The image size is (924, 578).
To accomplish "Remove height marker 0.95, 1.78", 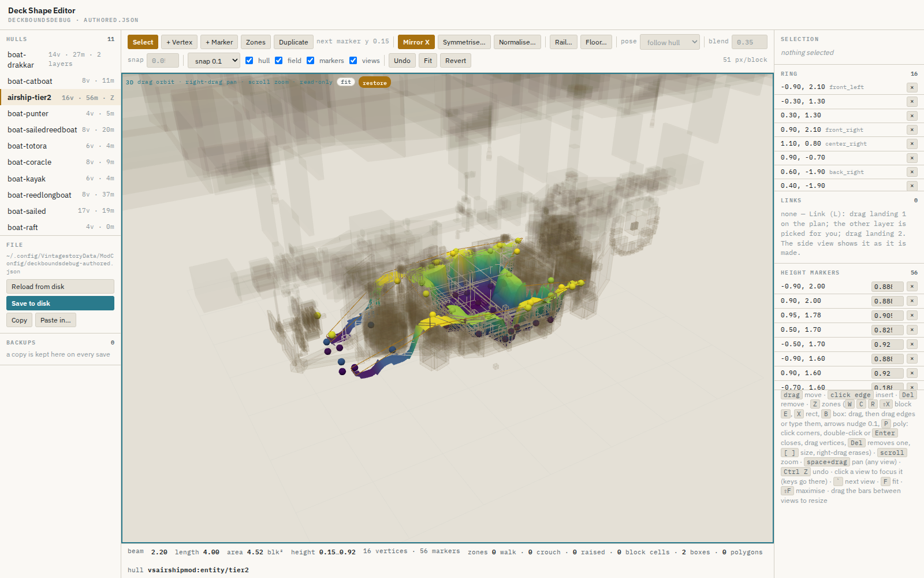I will pyautogui.click(x=912, y=316).
